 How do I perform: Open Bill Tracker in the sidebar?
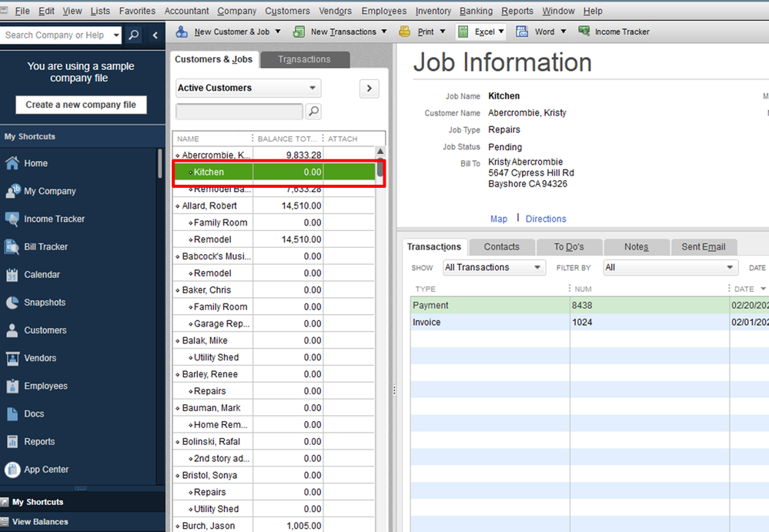tap(45, 247)
